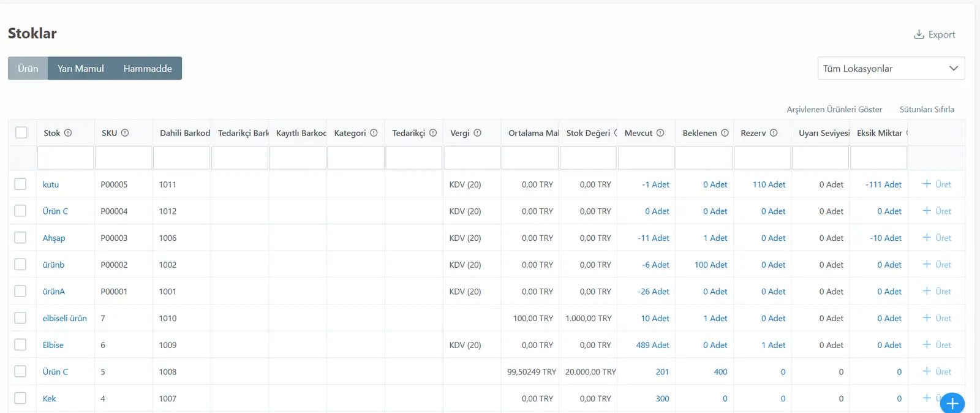Open the Tüm Lokasyonlar dropdown
This screenshot has height=413, width=980.
891,68
